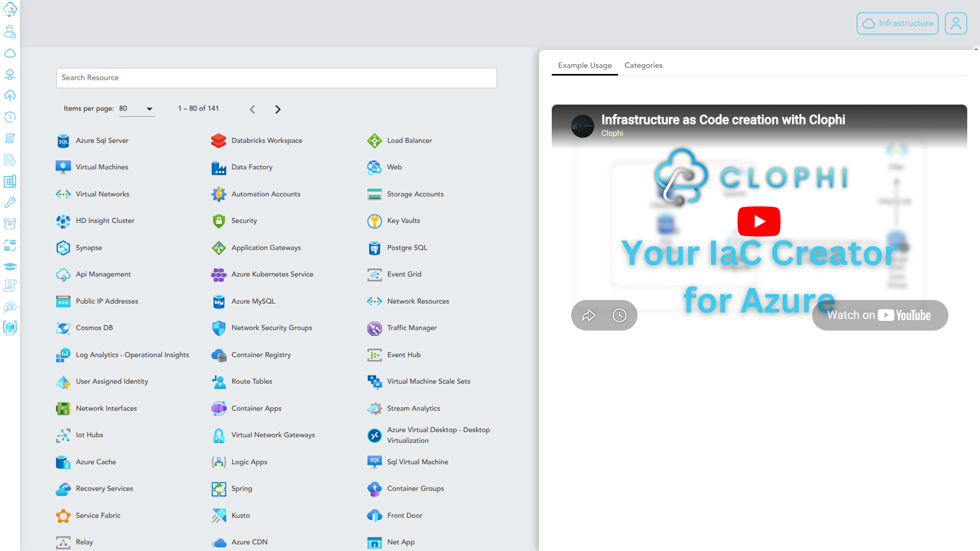The width and height of the screenshot is (980, 551).
Task: Open the wrench tools sidebar icon
Action: pyautogui.click(x=10, y=203)
